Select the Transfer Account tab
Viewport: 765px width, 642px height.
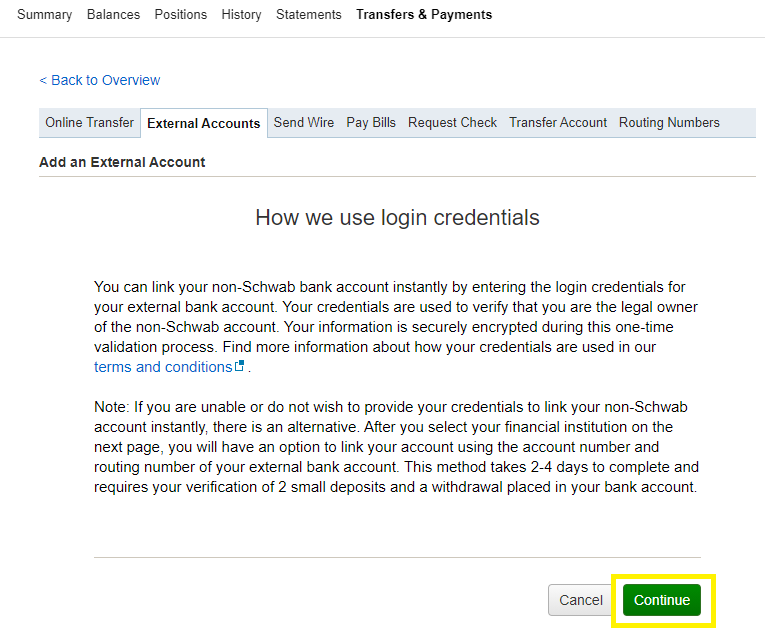[558, 122]
